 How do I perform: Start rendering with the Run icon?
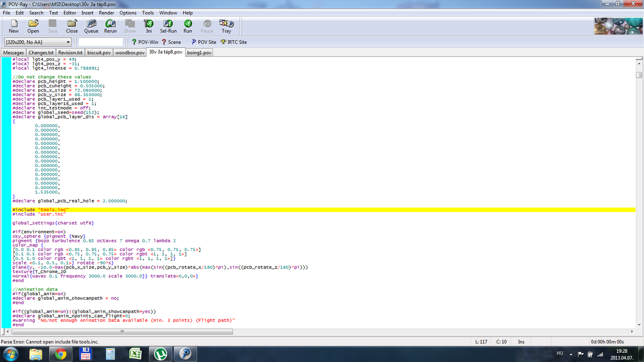pyautogui.click(x=188, y=26)
